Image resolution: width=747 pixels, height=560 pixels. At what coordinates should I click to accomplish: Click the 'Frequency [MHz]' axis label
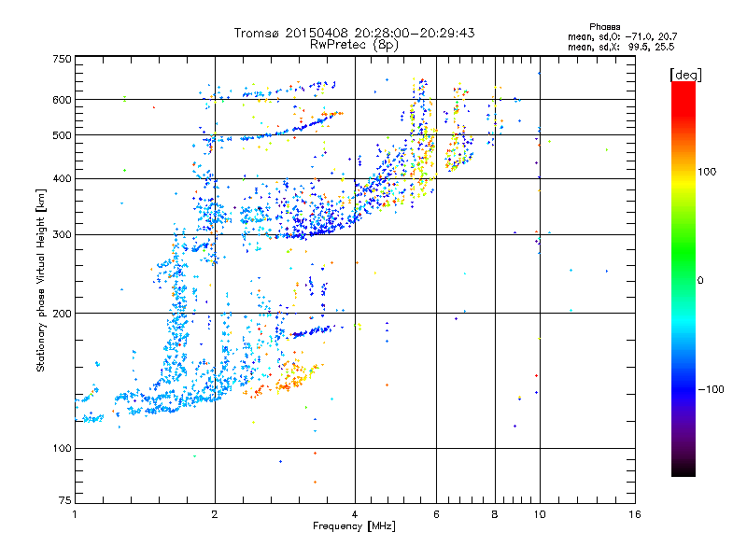(354, 526)
